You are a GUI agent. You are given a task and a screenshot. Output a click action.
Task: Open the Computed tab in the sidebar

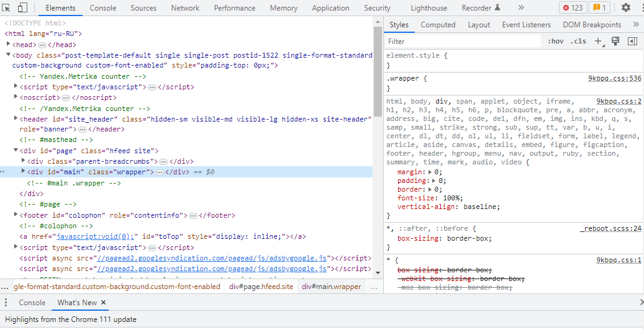pos(438,25)
